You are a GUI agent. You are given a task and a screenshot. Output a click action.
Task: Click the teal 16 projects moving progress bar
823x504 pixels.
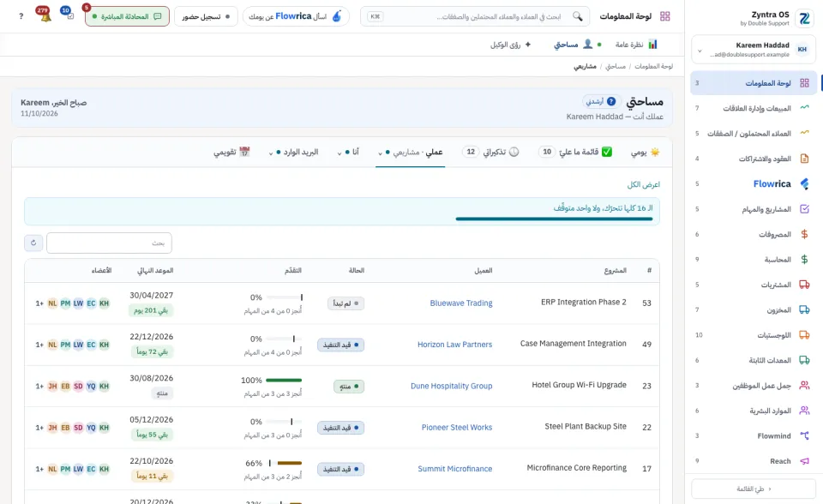[555, 219]
